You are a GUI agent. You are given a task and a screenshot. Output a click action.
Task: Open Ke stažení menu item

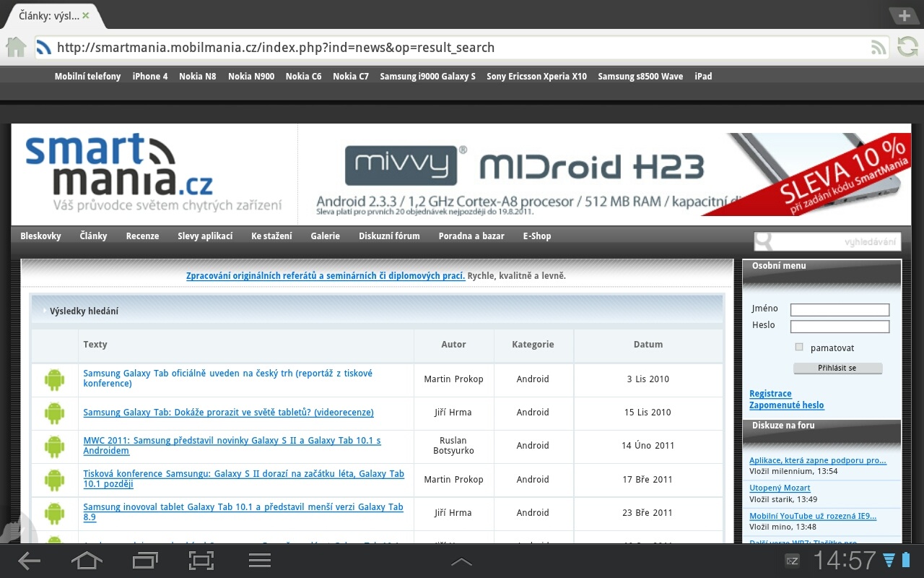tap(271, 236)
